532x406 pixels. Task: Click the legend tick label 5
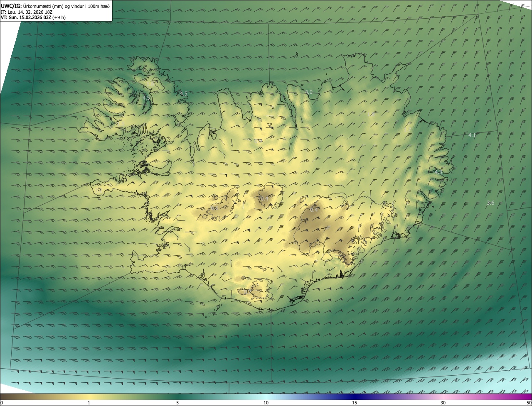[177, 403]
